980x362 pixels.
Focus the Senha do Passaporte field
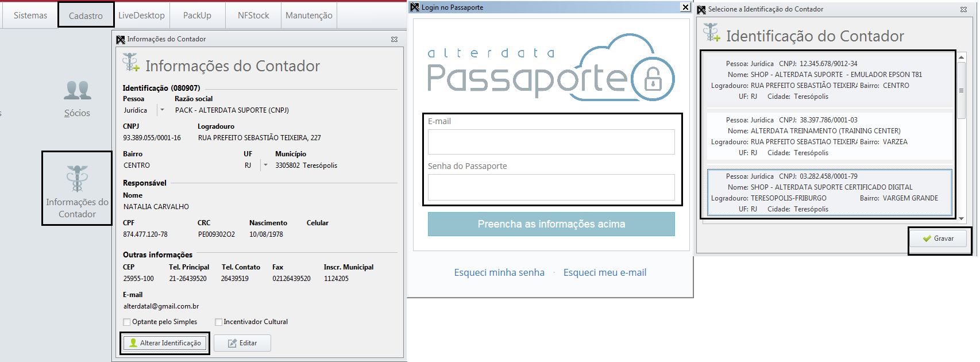pyautogui.click(x=551, y=187)
